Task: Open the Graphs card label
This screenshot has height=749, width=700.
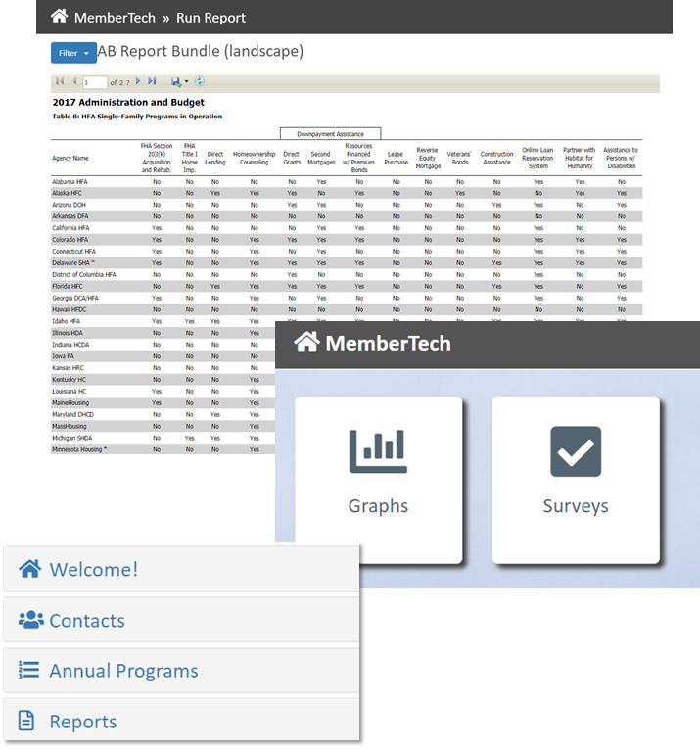Action: (378, 506)
